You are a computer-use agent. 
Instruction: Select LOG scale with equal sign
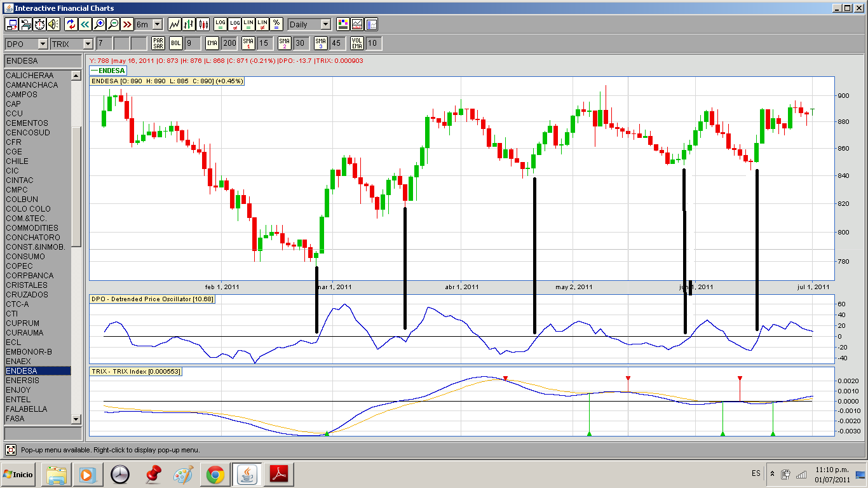[x=220, y=24]
